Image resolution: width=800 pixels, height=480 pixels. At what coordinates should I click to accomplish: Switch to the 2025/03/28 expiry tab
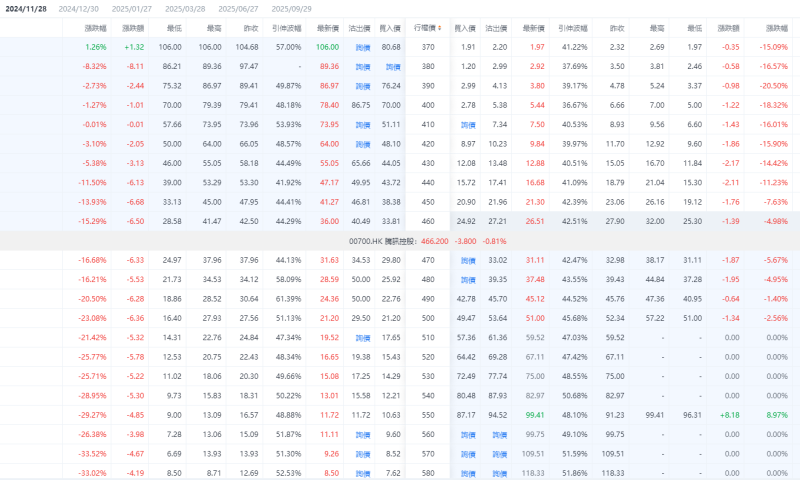pyautogui.click(x=185, y=8)
